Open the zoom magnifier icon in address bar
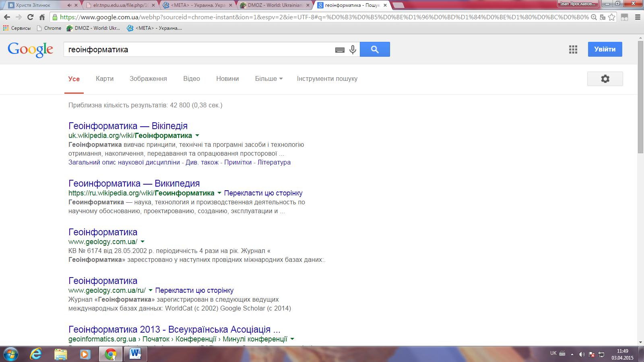This screenshot has height=362, width=644. 594,17
